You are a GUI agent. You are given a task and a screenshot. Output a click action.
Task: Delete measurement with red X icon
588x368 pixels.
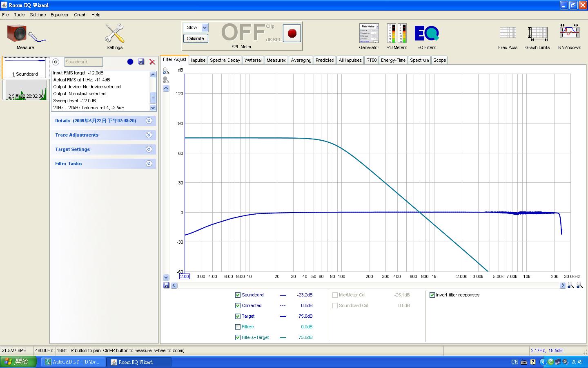152,62
